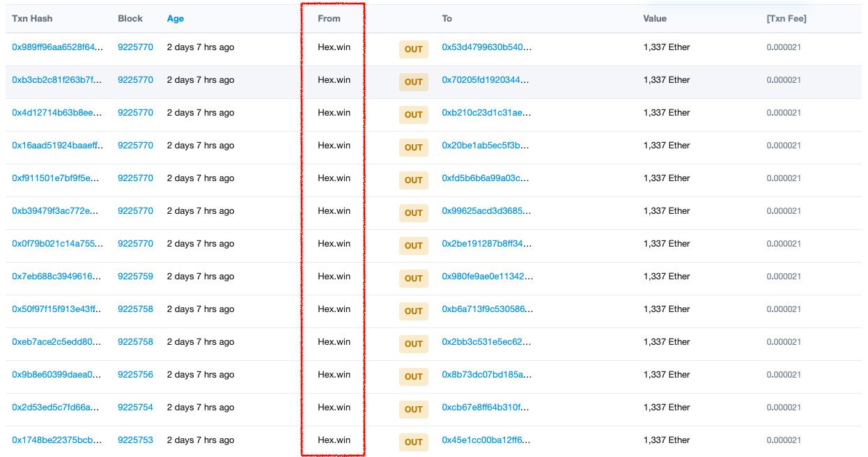The height and width of the screenshot is (457, 868).
Task: Select the Block column header
Action: click(x=129, y=19)
